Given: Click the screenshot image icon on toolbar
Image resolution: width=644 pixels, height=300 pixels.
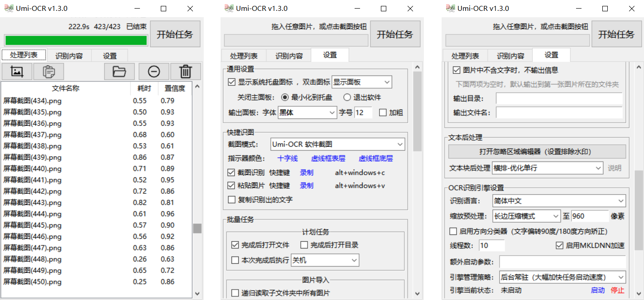Looking at the screenshot, I should [17, 71].
